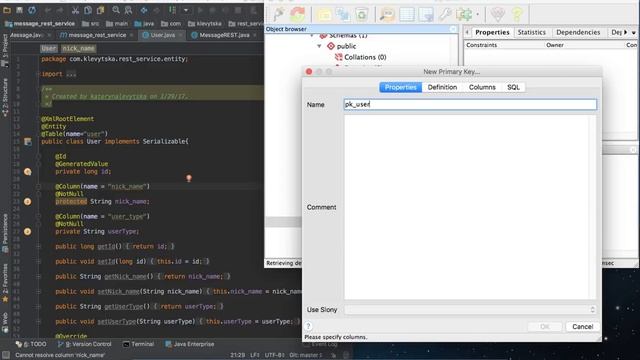Viewport: 640px width, 360px height.
Task: Open Terminal tool window
Action: 138,344
